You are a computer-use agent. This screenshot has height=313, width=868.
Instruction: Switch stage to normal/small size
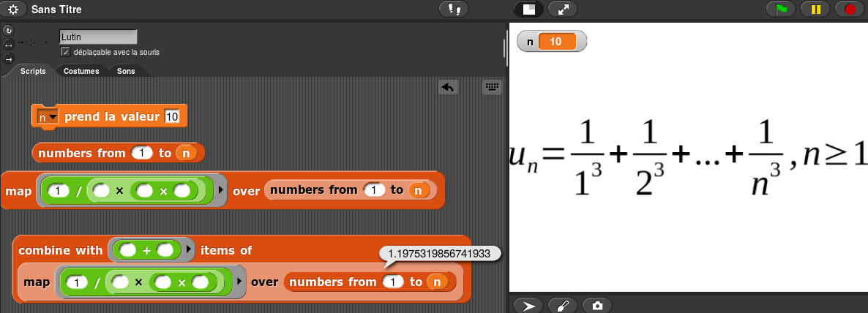coord(527,10)
